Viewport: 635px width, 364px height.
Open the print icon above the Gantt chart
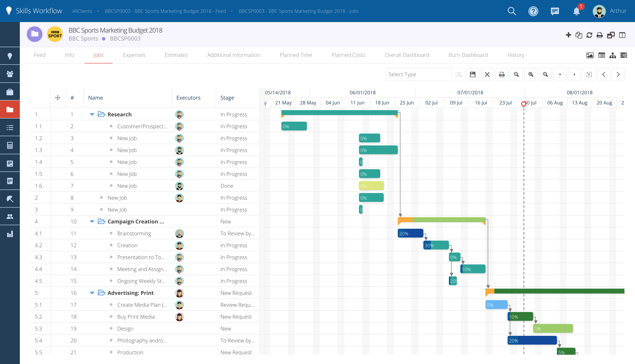(x=502, y=74)
